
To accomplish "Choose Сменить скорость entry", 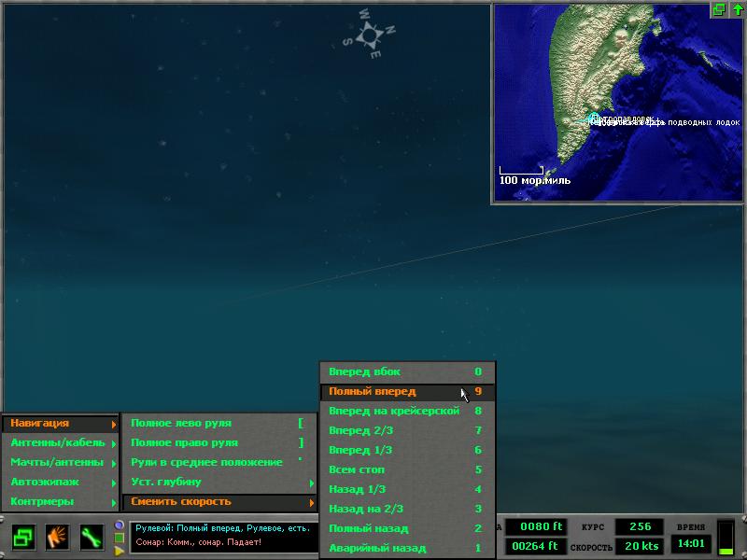I will click(x=219, y=501).
